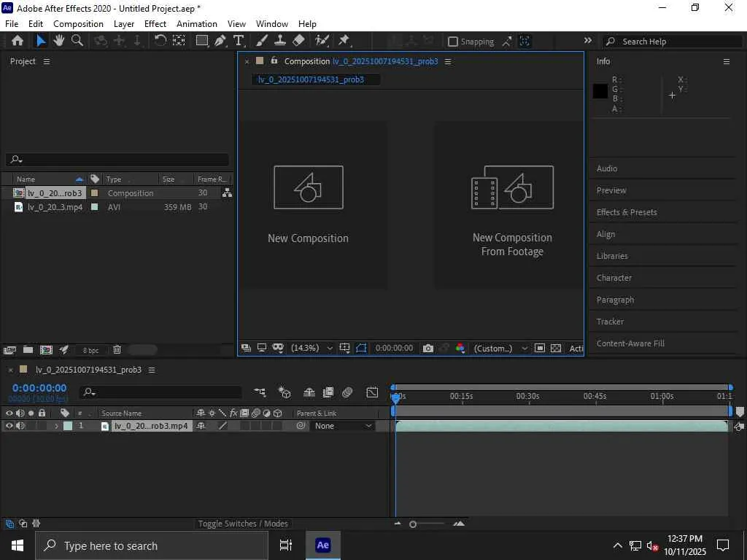
Task: Open the Layer menu
Action: (x=124, y=24)
